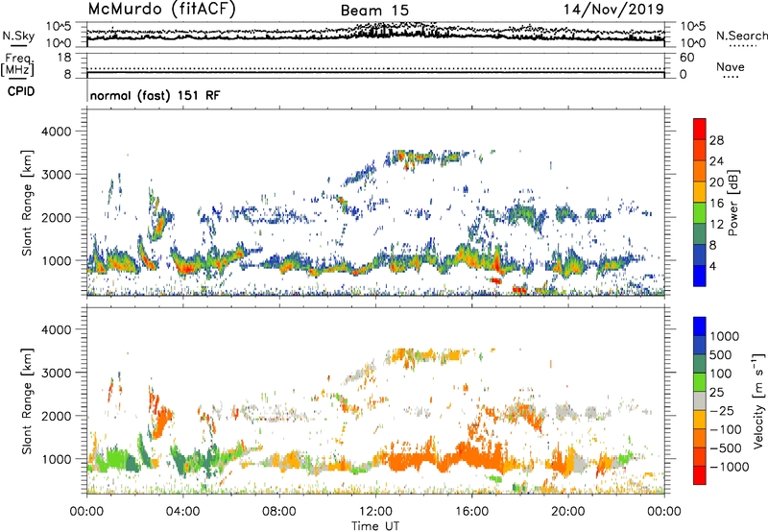Click the Nave legend label
The width and height of the screenshot is (768, 532).
(x=731, y=67)
